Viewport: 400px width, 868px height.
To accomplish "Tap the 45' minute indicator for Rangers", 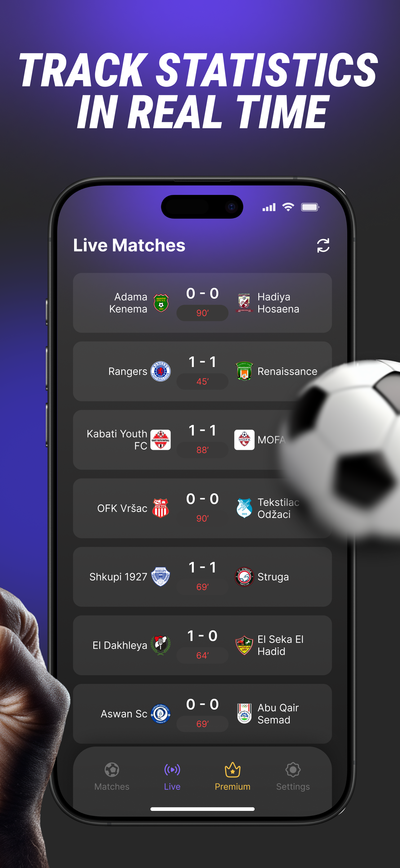I will point(202,382).
